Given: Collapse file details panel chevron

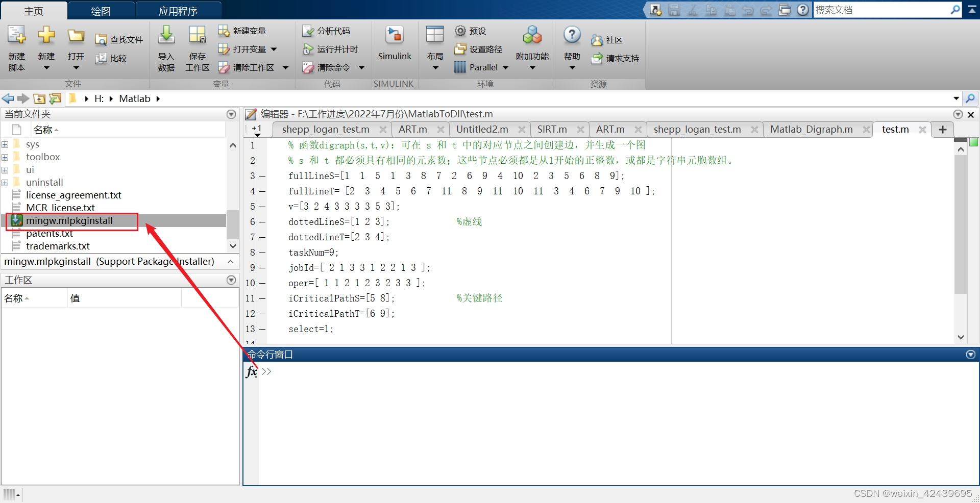Looking at the screenshot, I should click(x=230, y=262).
